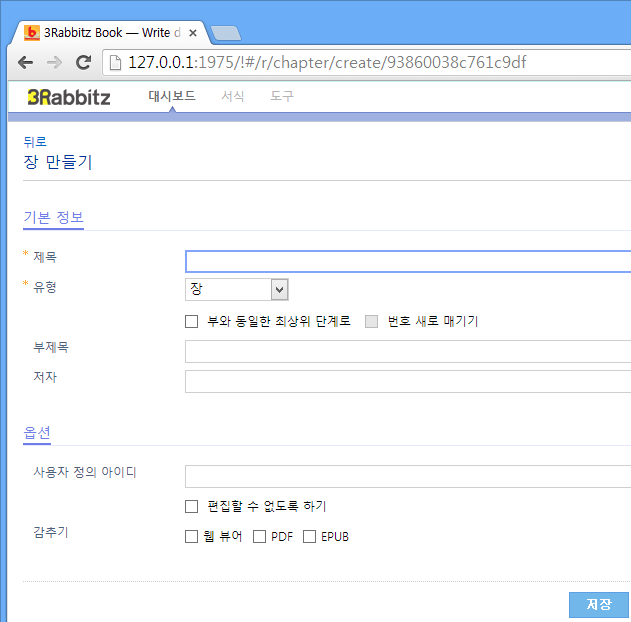Image resolution: width=631 pixels, height=622 pixels.
Task: Switch to the 대시보드 menu
Action: pos(172,96)
